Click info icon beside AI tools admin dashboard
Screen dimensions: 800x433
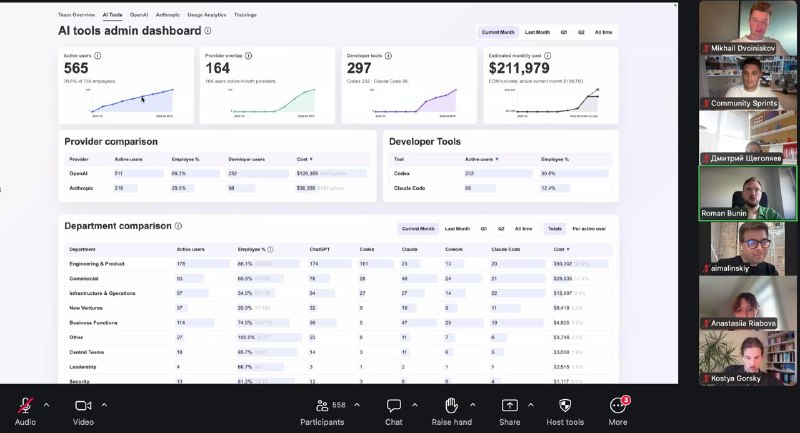[x=208, y=31]
